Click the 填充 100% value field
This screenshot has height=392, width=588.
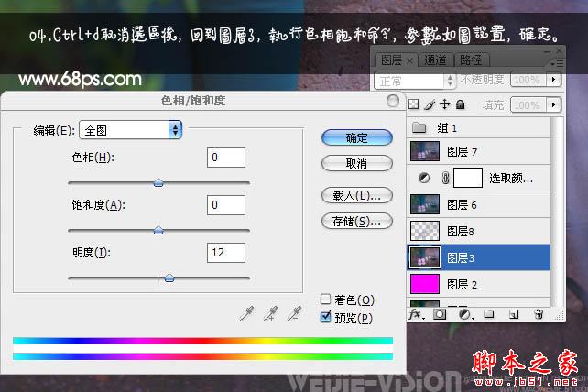coord(528,104)
